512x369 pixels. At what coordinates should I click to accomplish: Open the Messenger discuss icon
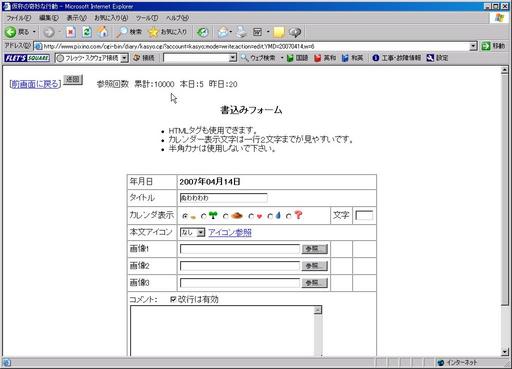(x=295, y=32)
